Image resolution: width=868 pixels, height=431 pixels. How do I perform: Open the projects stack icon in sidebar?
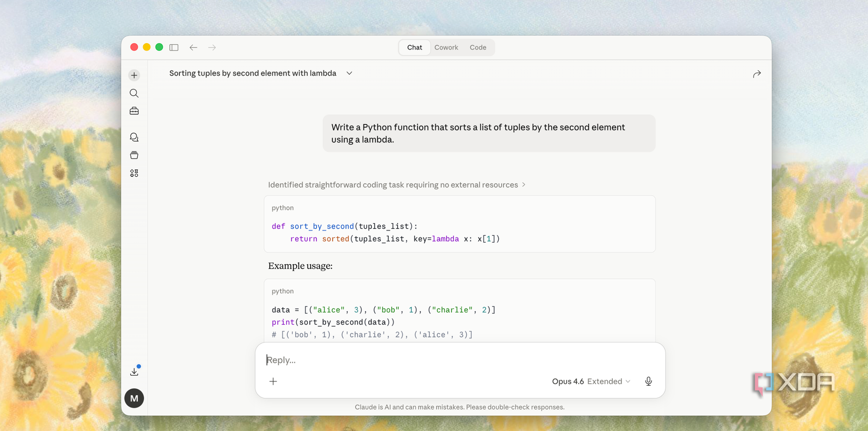point(134,155)
